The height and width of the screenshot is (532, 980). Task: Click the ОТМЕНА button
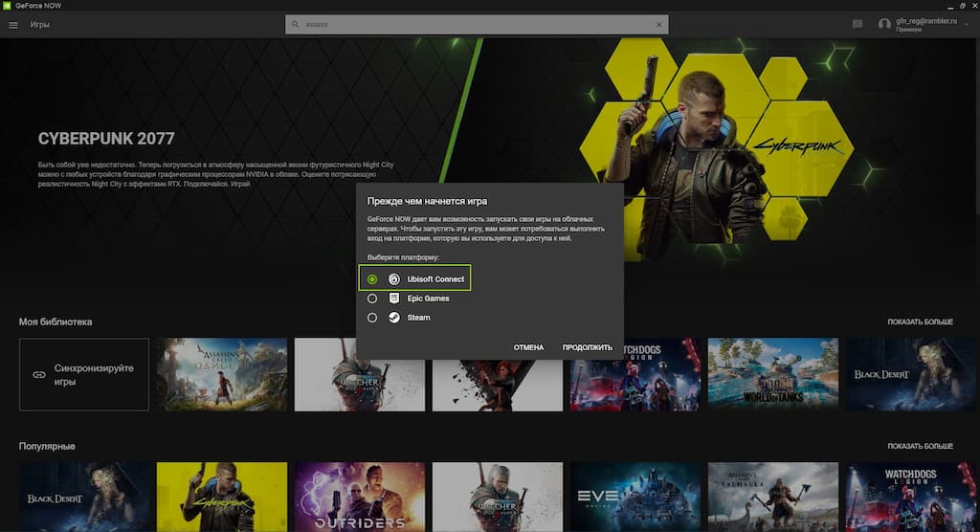pyautogui.click(x=528, y=347)
